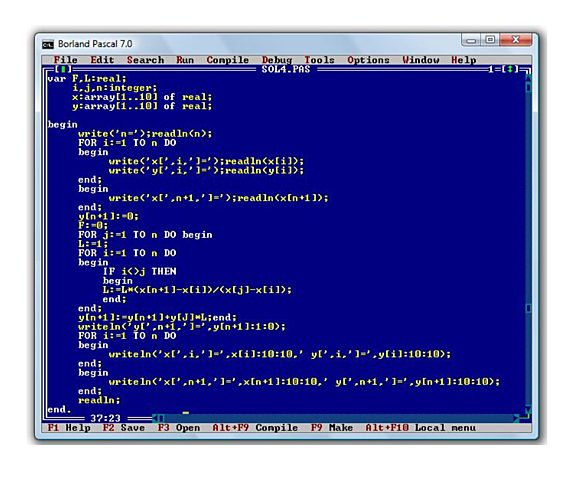Image resolution: width=584 pixels, height=480 pixels.
Task: Click the 'y[n+1]:=0;' line
Action: (108, 216)
